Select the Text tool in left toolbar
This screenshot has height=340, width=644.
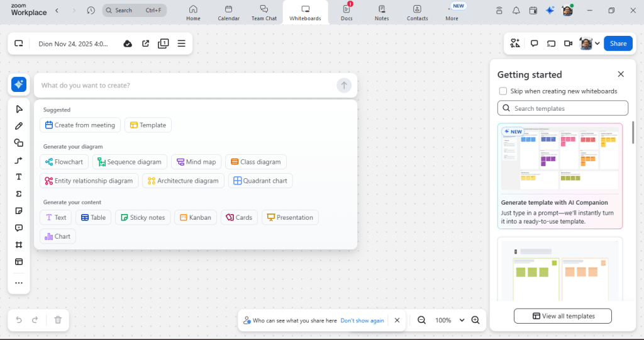[x=19, y=177]
